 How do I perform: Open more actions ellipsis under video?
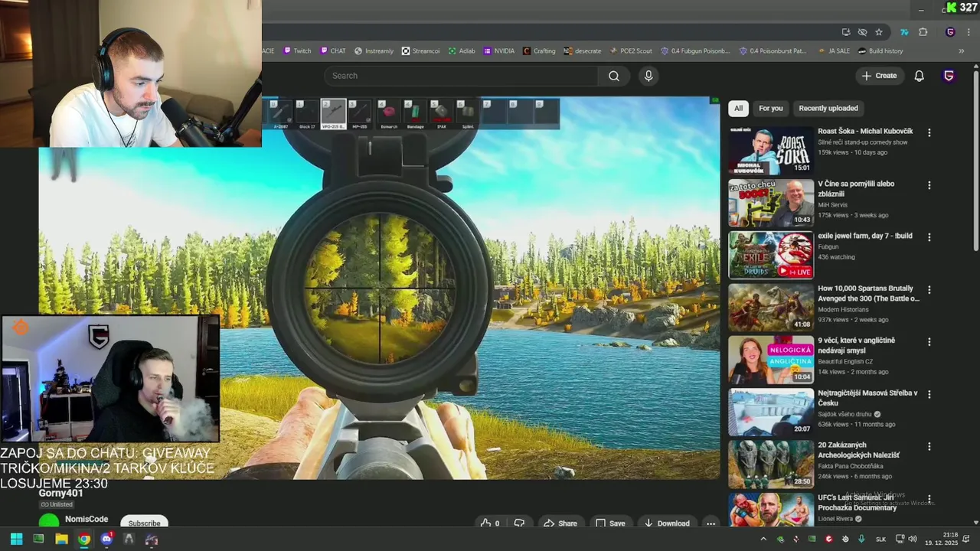[710, 523]
